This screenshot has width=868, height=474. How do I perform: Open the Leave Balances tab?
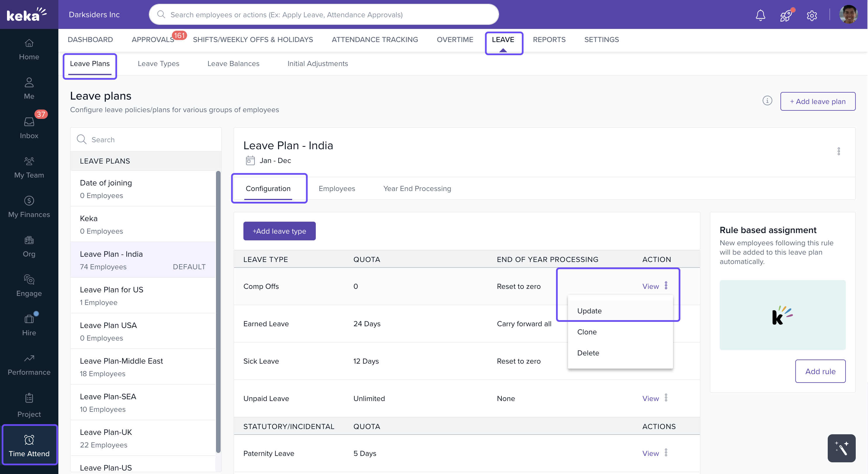pos(233,63)
